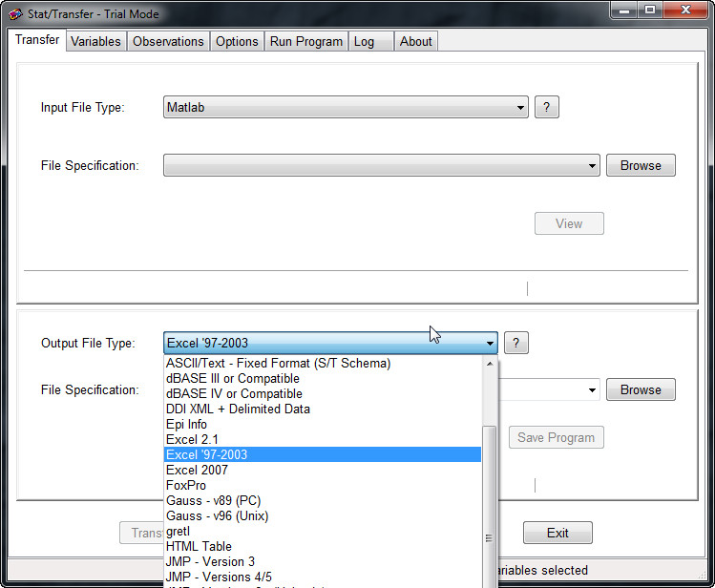Select Excel 2.1 from the list
The height and width of the screenshot is (588, 715).
coord(323,439)
